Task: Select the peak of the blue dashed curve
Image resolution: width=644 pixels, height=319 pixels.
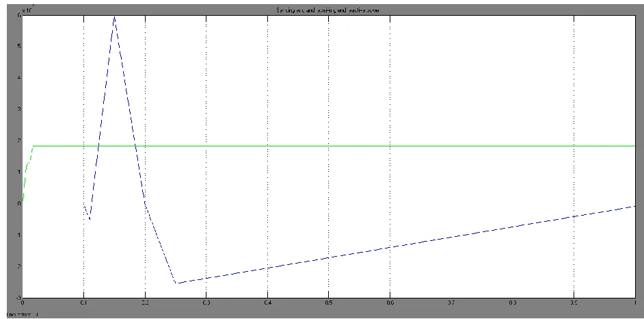Action: coord(115,17)
